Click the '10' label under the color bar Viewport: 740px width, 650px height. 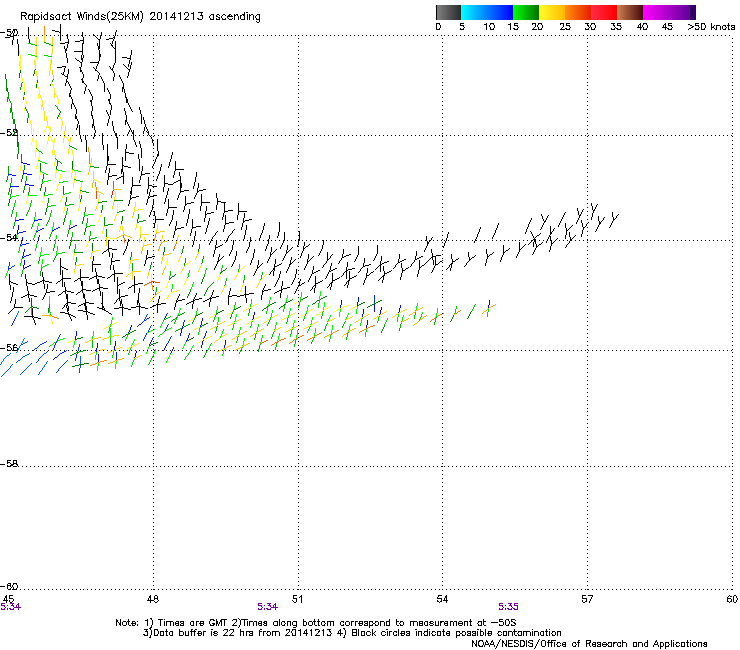point(489,27)
